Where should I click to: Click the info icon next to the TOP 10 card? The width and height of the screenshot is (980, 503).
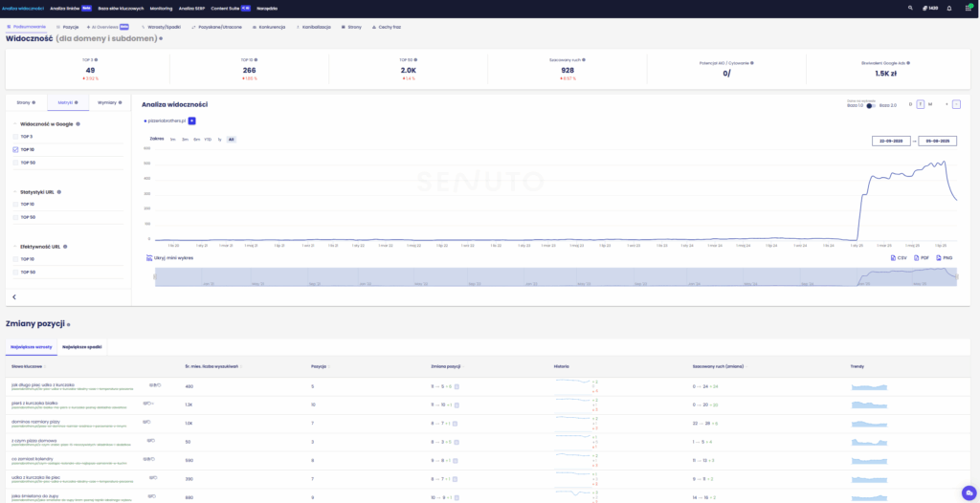(256, 60)
